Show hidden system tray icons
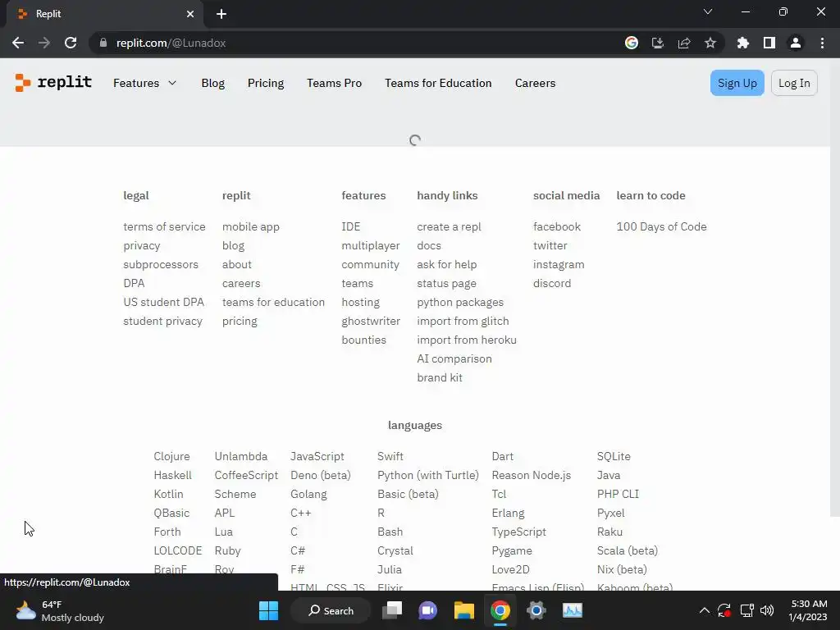Image resolution: width=840 pixels, height=630 pixels. pyautogui.click(x=705, y=610)
